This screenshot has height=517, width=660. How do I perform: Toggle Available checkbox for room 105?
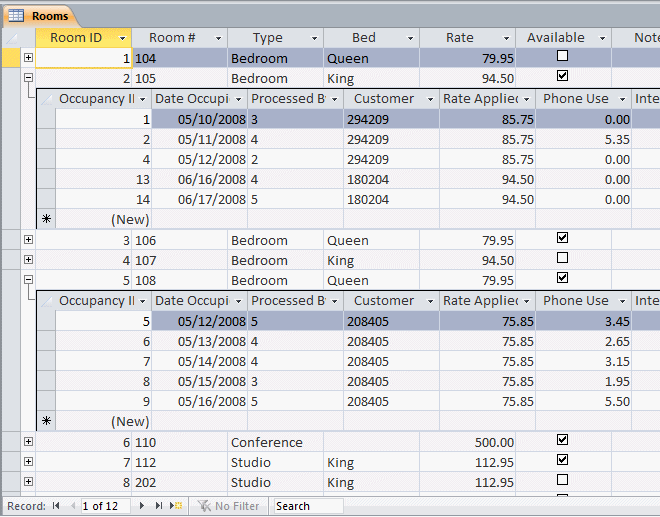pos(562,76)
